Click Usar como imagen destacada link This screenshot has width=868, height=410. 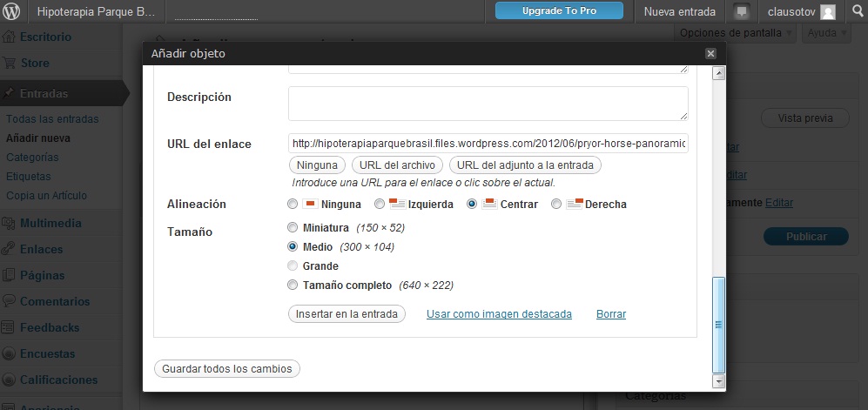click(499, 314)
